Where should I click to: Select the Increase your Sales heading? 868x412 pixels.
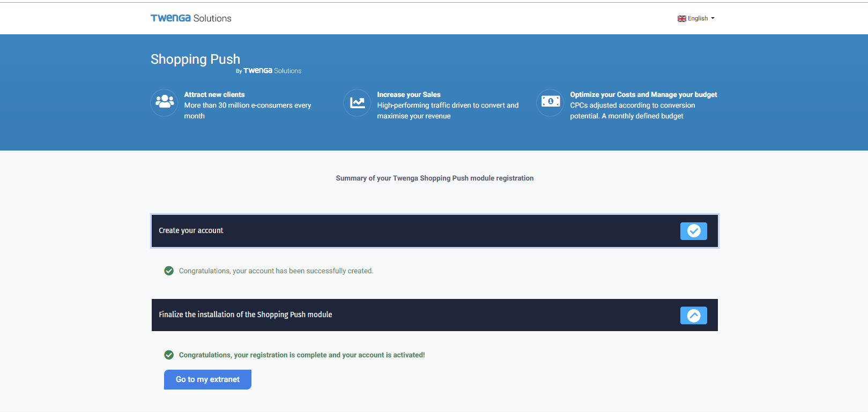(x=409, y=94)
